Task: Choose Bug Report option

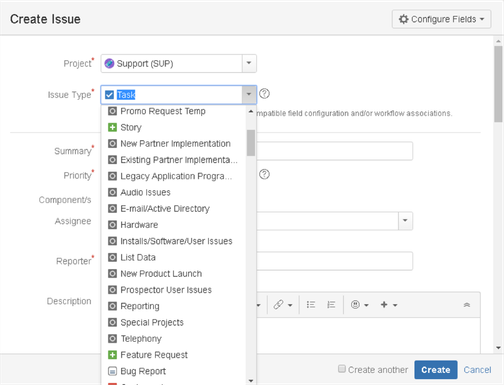Action: (173, 371)
